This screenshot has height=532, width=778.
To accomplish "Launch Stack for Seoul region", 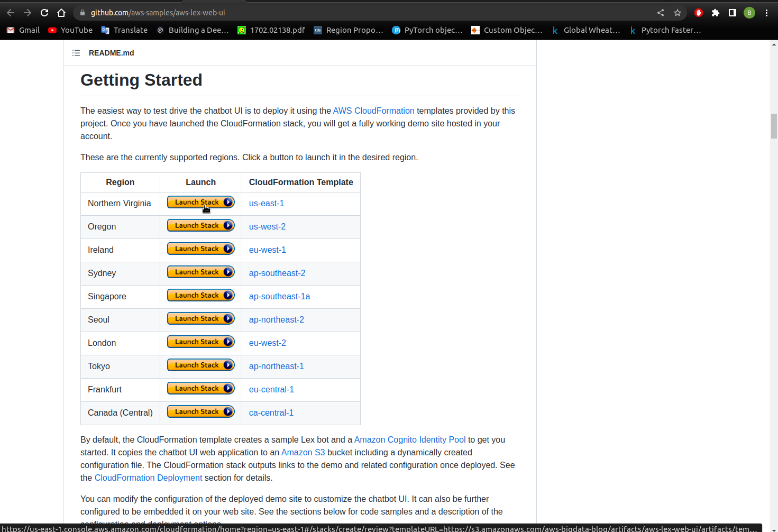I will [x=200, y=319].
